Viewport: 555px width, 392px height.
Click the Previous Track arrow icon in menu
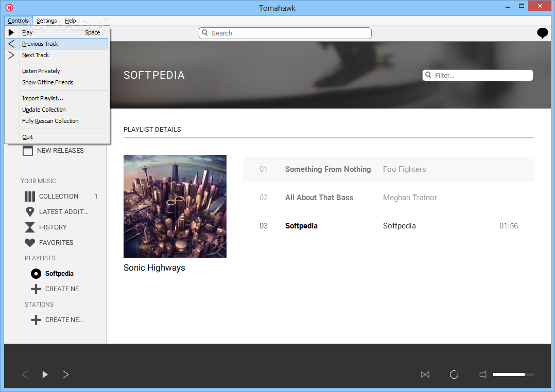11,44
